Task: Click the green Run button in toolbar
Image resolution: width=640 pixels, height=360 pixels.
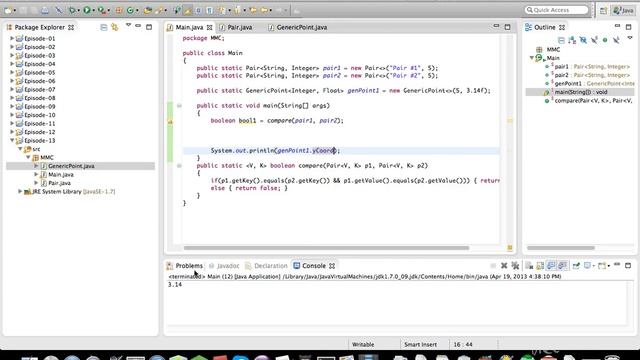Action: (87, 10)
